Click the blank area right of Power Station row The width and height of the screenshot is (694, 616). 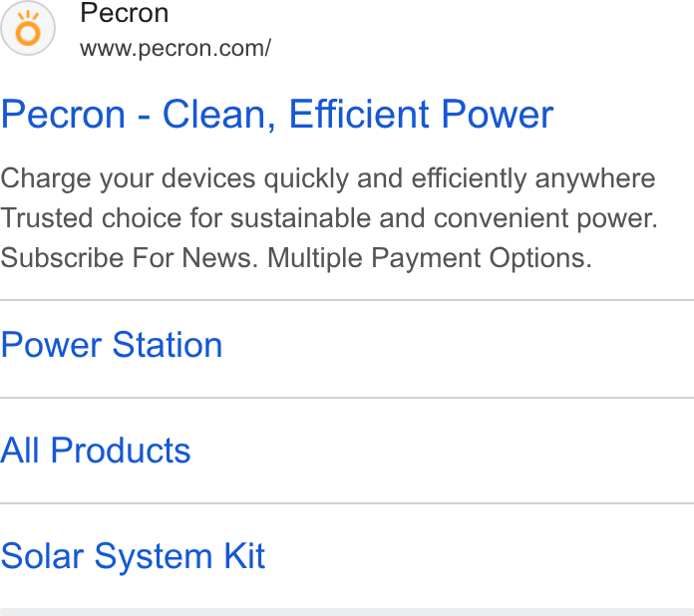tap(458, 349)
